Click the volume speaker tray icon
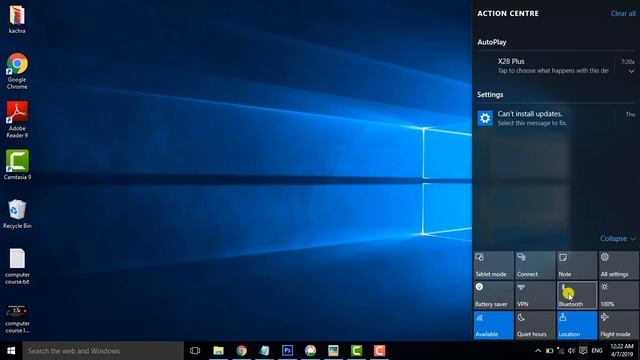 tap(571, 351)
